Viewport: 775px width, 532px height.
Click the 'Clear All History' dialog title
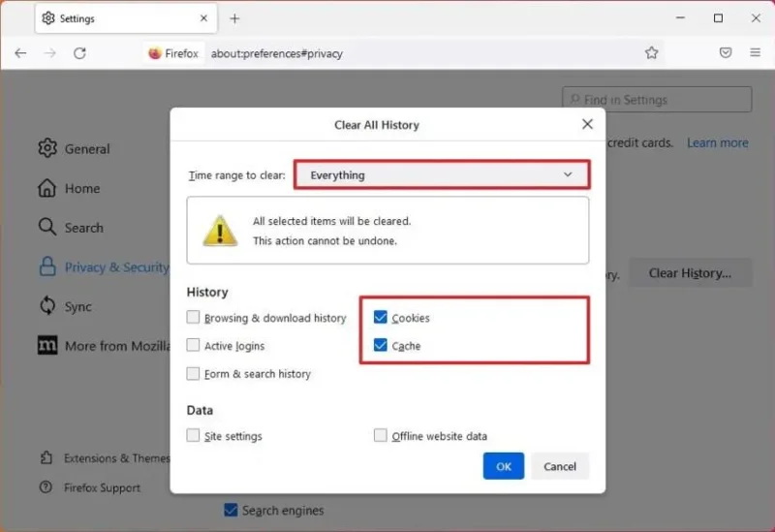point(377,125)
